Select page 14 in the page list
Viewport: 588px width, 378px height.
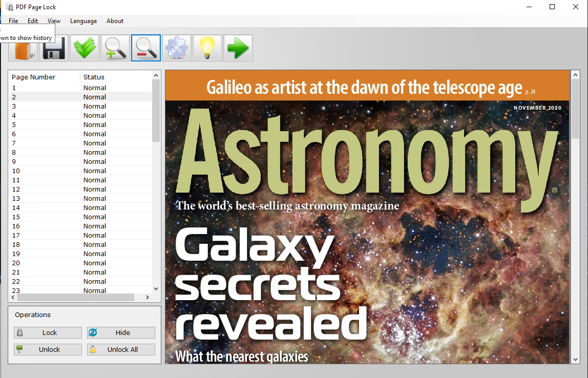pyautogui.click(x=80, y=208)
